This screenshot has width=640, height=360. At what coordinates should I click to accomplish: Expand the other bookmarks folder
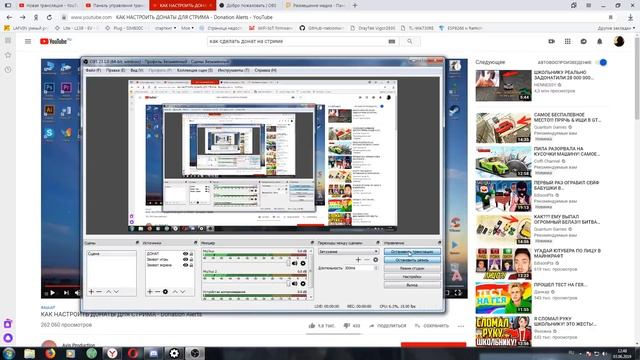(616, 28)
